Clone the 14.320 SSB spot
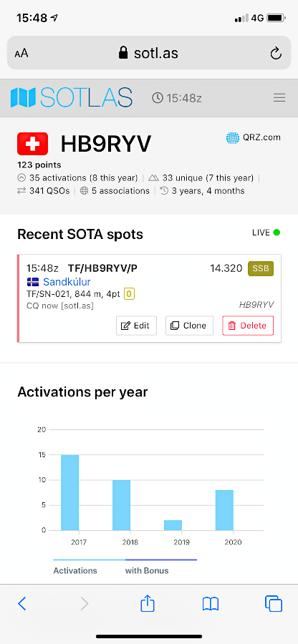Viewport: 298px width, 644px height. point(190,326)
